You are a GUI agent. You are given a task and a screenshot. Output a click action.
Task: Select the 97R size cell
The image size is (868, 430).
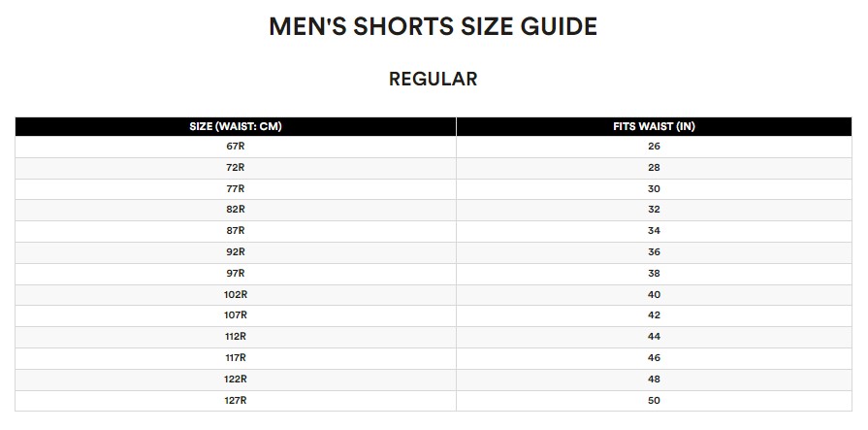[236, 273]
